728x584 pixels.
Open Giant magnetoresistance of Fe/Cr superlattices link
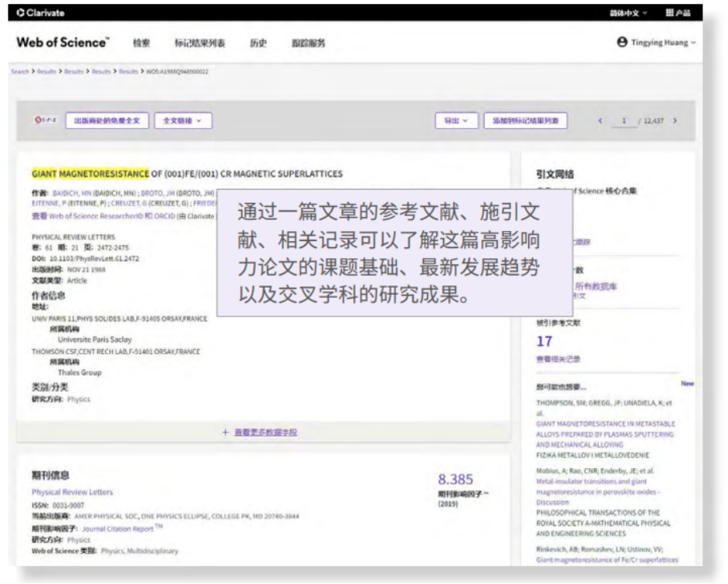click(607, 560)
